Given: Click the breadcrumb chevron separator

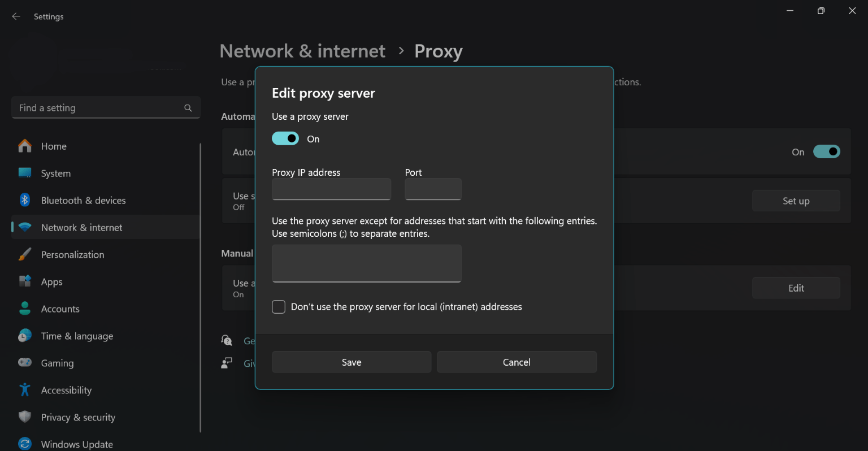Looking at the screenshot, I should point(401,51).
